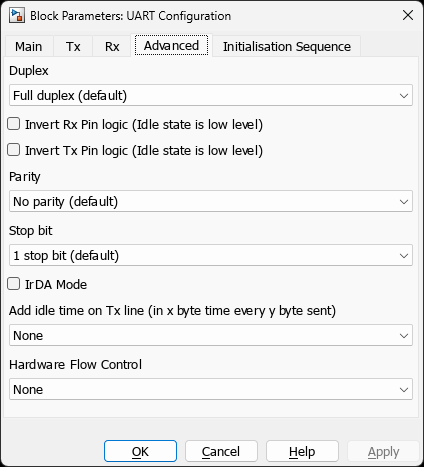The image size is (424, 467).
Task: Go to the Initialisation Sequence tab
Action: point(287,46)
